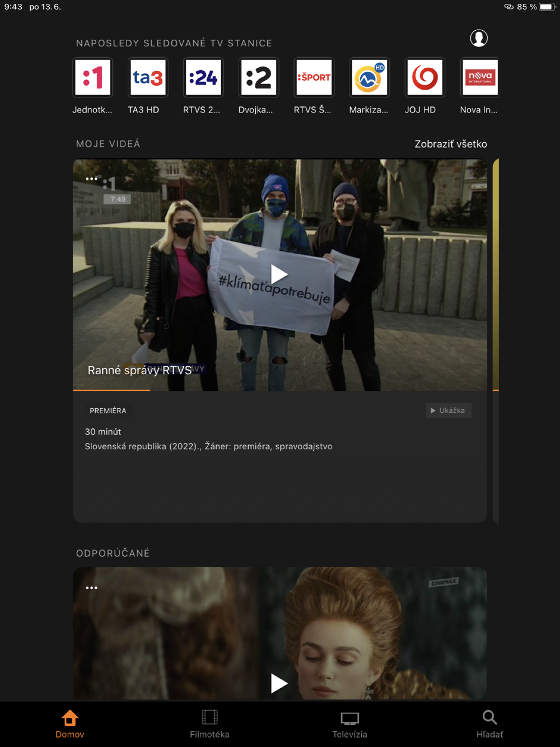Open the Markíza HD channel icon

369,77
